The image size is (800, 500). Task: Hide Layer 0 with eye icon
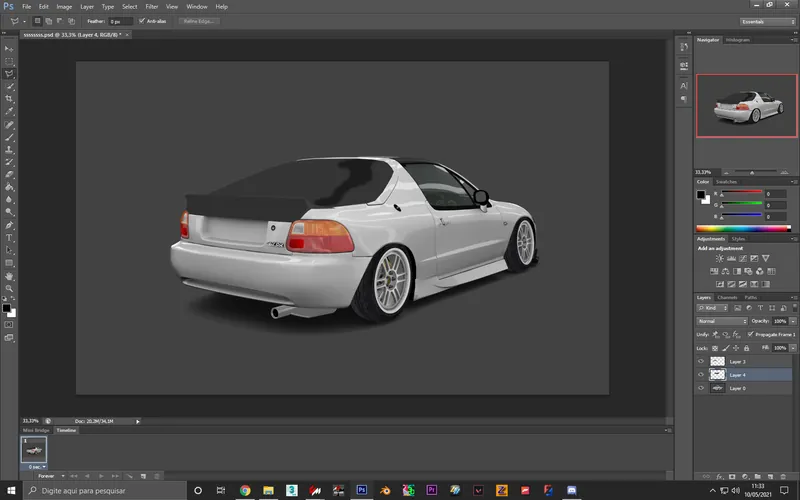tap(701, 388)
